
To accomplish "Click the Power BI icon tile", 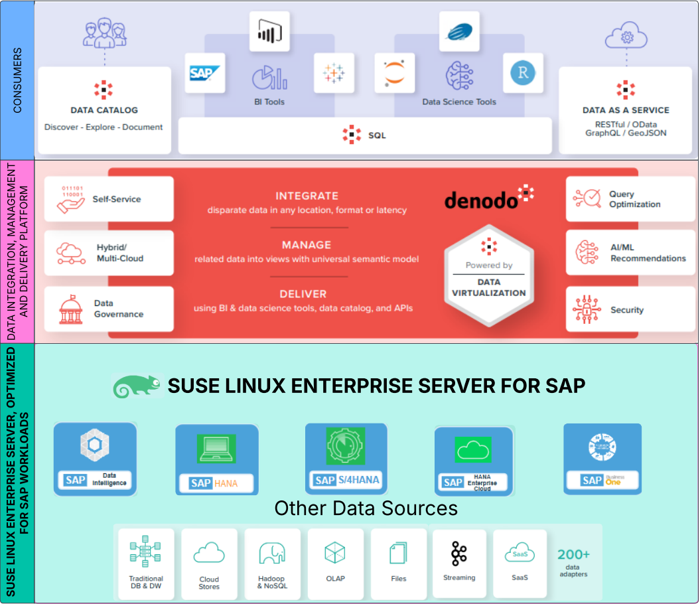I will pyautogui.click(x=269, y=33).
